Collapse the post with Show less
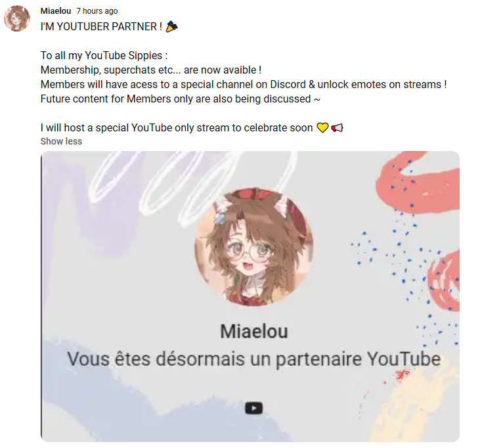480x448 pixels. pyautogui.click(x=61, y=141)
